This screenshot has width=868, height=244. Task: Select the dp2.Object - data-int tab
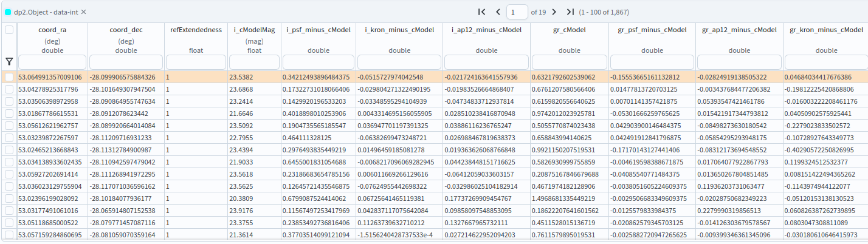46,12
